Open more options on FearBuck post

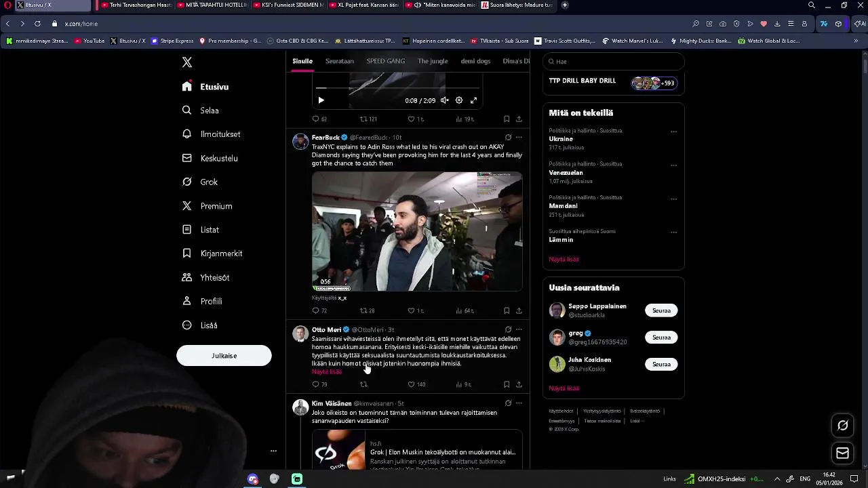tap(519, 137)
